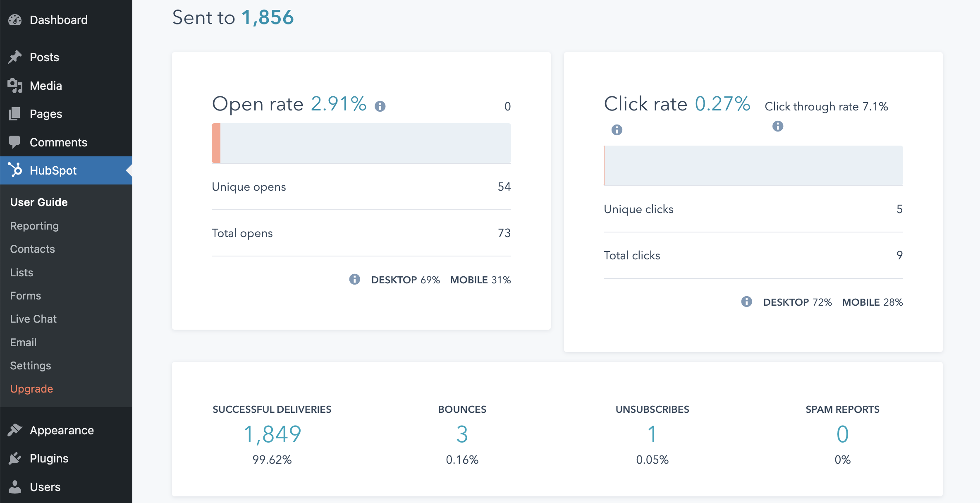The image size is (980, 503).
Task: Click info icon beside opens Desktop 69%
Action: pyautogui.click(x=354, y=279)
